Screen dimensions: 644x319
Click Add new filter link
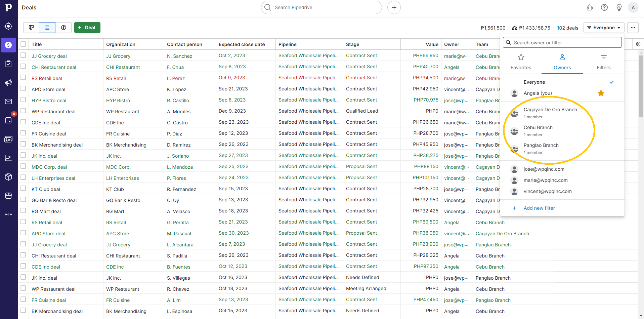point(539,208)
